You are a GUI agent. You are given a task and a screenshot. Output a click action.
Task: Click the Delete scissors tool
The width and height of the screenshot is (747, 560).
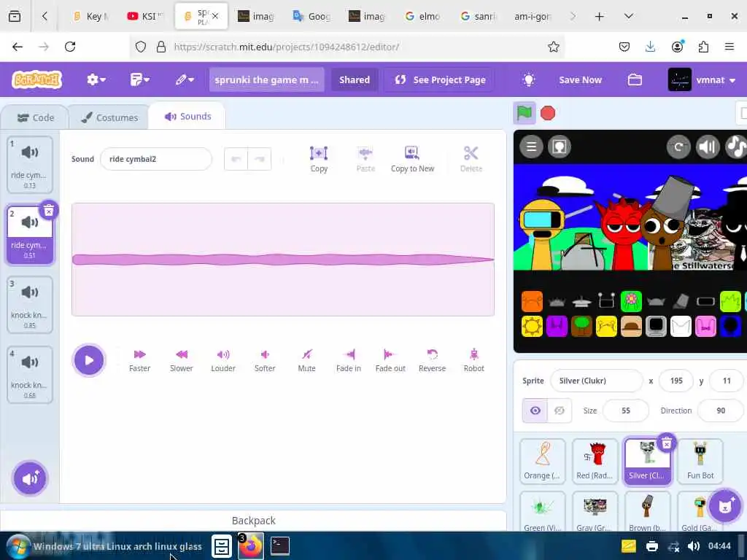tap(471, 159)
